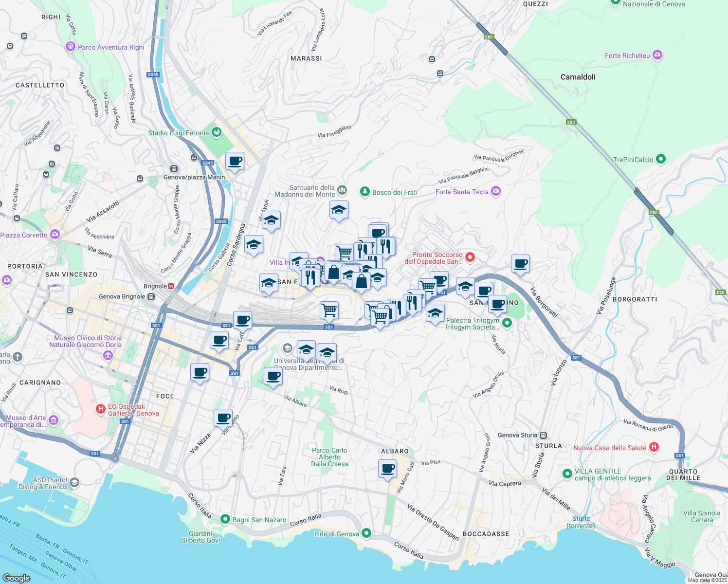Image resolution: width=728 pixels, height=584 pixels.
Task: Click the hospital marker at Nuova Casa della Salute
Action: tap(654, 447)
